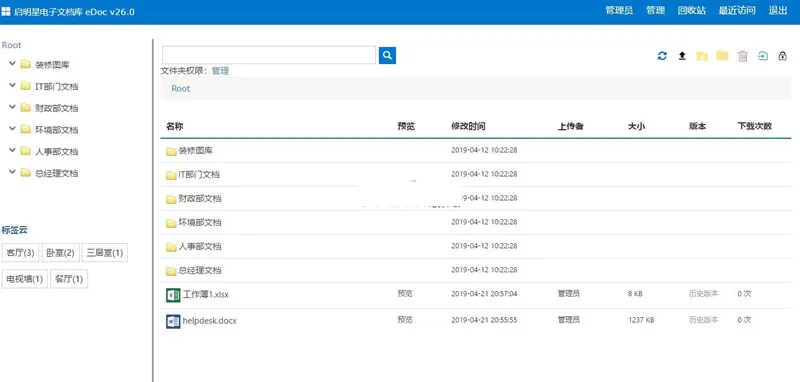Screen dimensions: 800x382
Task: Select IT部门文档 folder in the sidebar tree
Action: (x=56, y=87)
